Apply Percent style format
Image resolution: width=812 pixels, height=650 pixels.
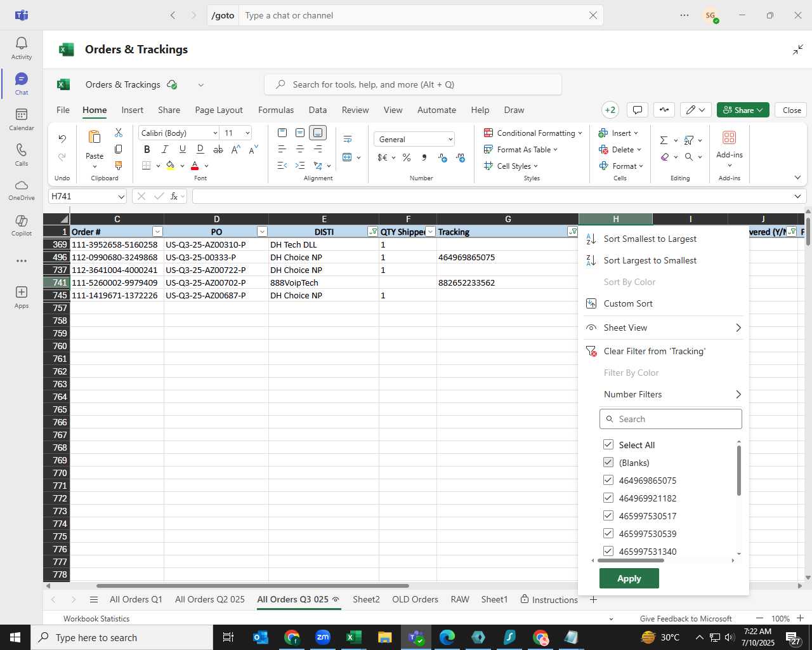(407, 157)
